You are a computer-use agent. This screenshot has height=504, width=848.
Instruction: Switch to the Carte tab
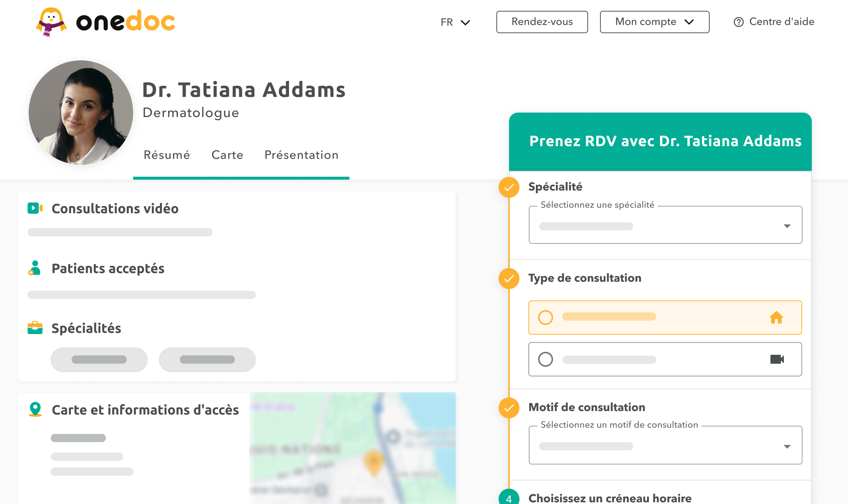[x=227, y=155]
